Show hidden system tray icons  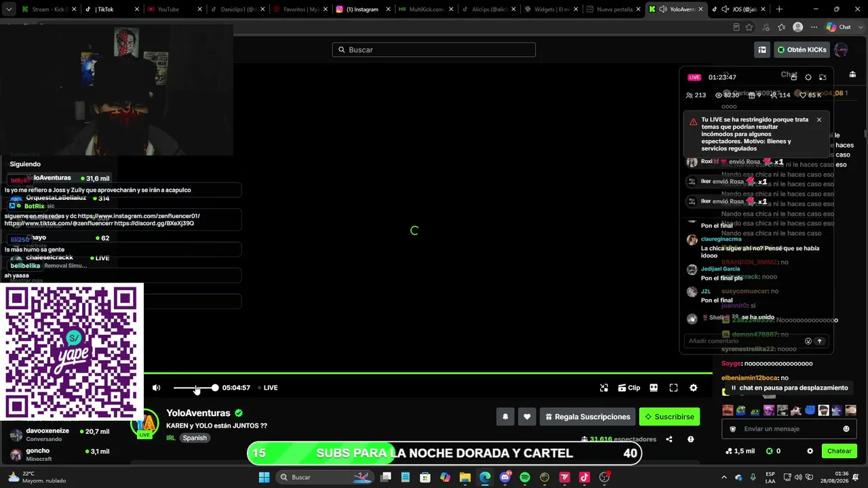(x=724, y=477)
